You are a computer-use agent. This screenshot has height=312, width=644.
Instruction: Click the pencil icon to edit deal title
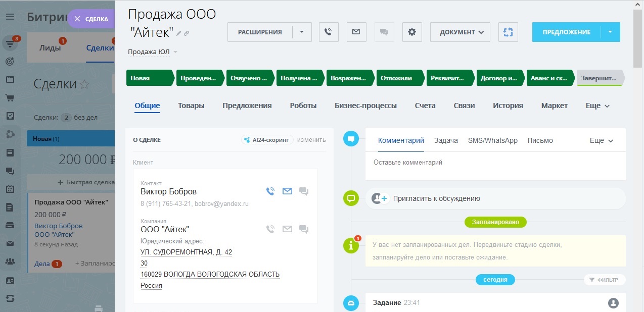(x=178, y=33)
